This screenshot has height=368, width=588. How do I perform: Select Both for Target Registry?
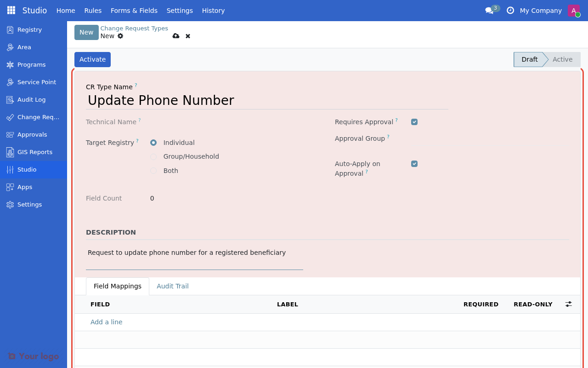coord(153,171)
